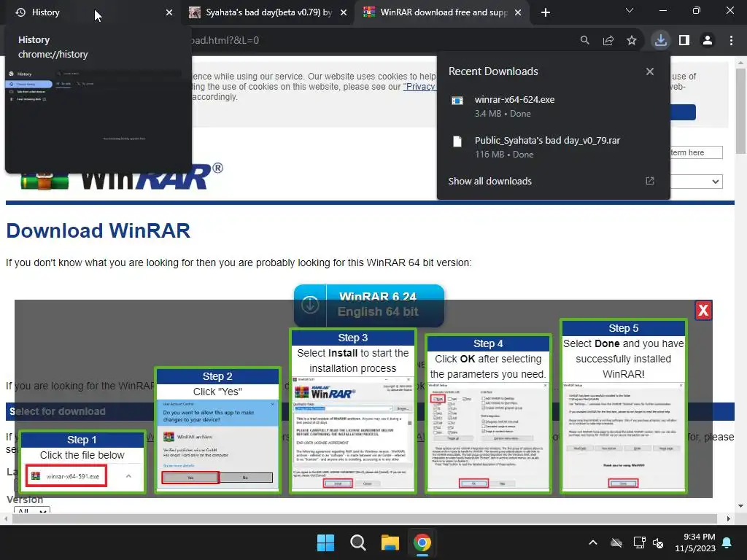The height and width of the screenshot is (560, 747).
Task: Click the vertical page scrollbar
Action: [741, 112]
